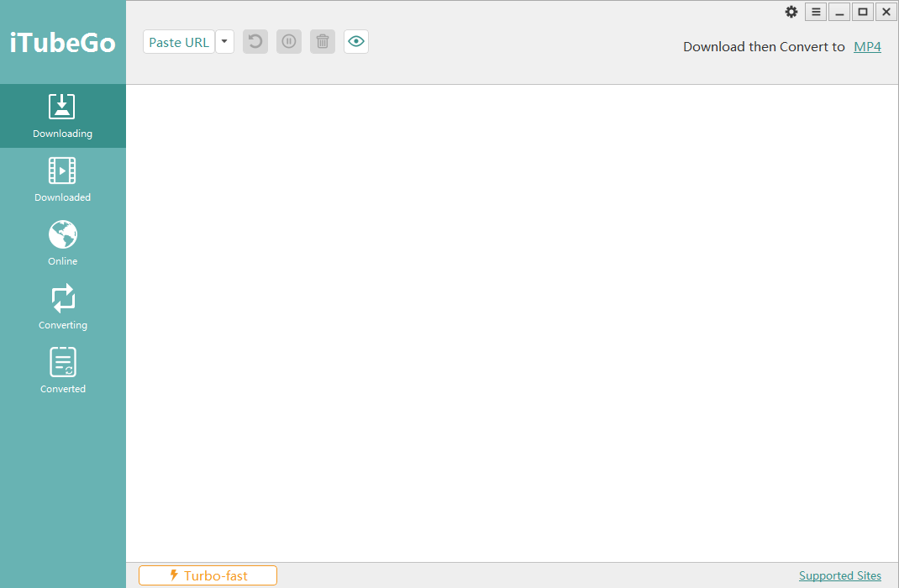
Task: Open the settings gear
Action: (x=791, y=12)
